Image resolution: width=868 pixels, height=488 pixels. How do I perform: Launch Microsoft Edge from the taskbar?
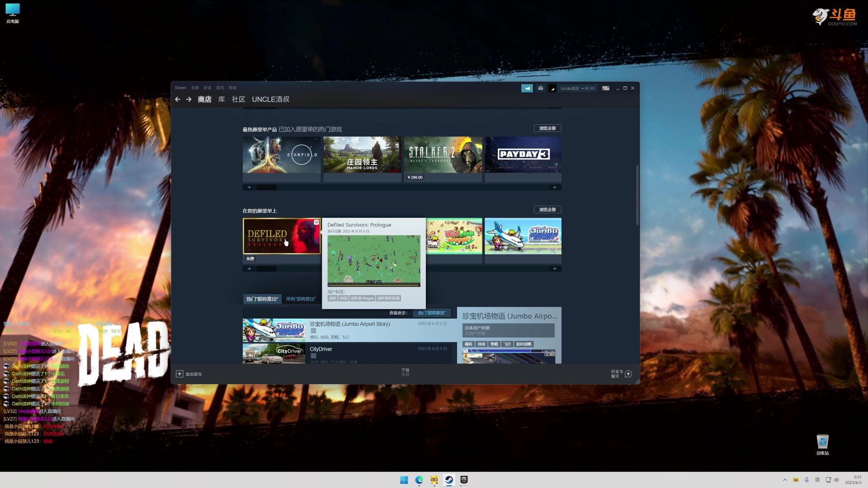[x=419, y=480]
